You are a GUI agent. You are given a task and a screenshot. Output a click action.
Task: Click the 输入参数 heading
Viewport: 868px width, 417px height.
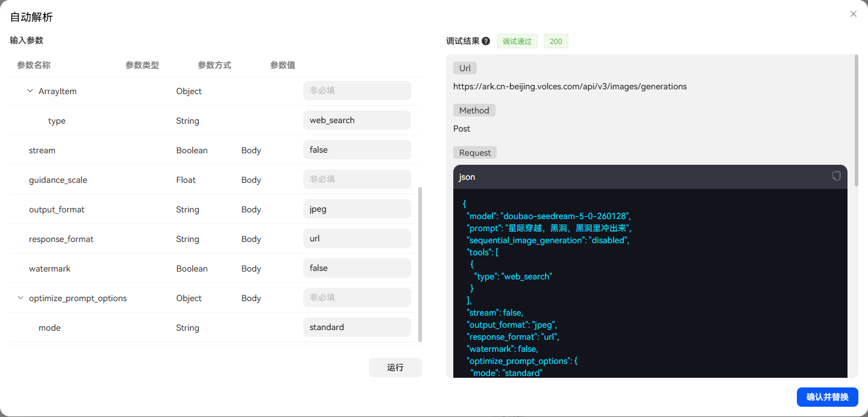(27, 40)
